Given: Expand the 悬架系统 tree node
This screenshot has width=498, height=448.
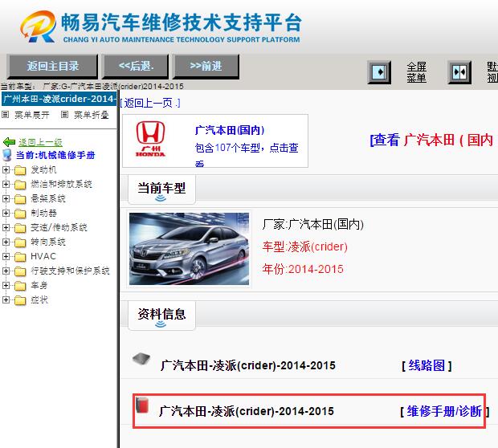Looking at the screenshot, I should 6,198.
